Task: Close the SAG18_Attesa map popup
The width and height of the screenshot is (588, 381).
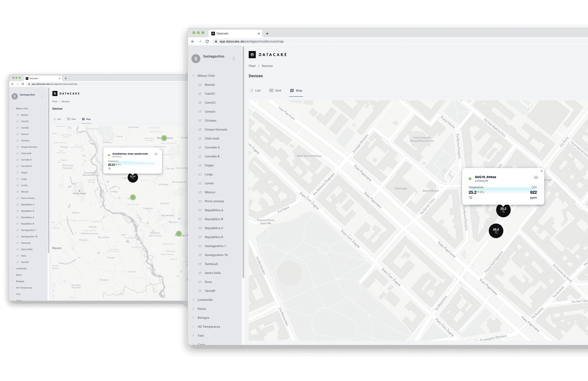Action: click(541, 171)
